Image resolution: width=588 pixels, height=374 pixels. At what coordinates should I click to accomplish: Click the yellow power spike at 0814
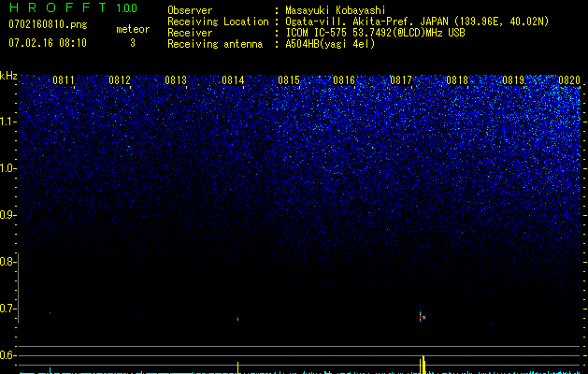click(237, 367)
